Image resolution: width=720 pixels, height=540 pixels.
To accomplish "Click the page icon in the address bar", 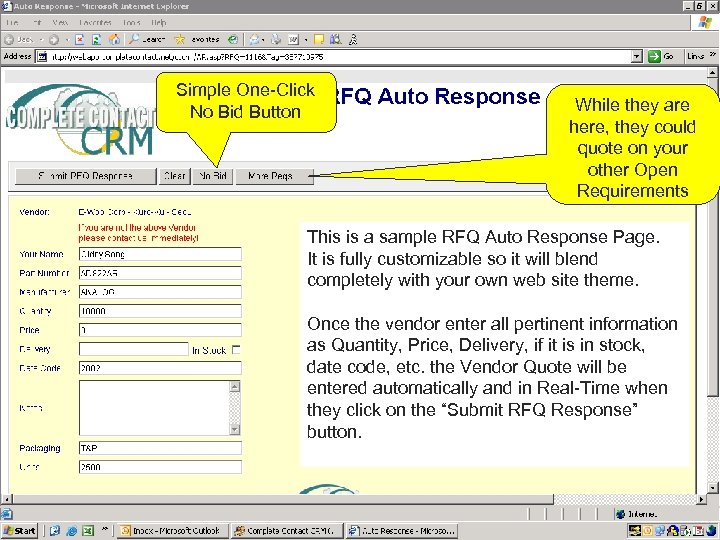I will tap(42, 56).
